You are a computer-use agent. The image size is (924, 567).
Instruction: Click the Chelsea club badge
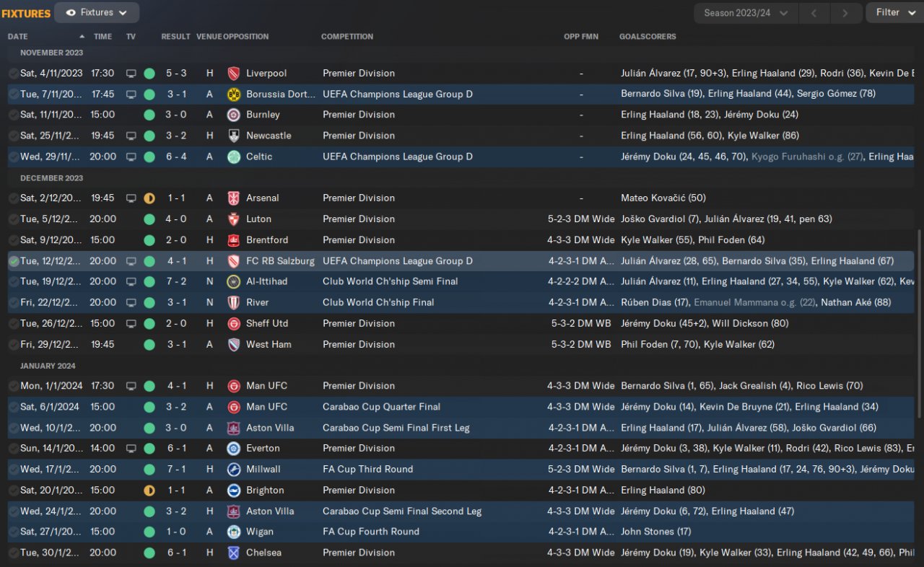tap(233, 553)
